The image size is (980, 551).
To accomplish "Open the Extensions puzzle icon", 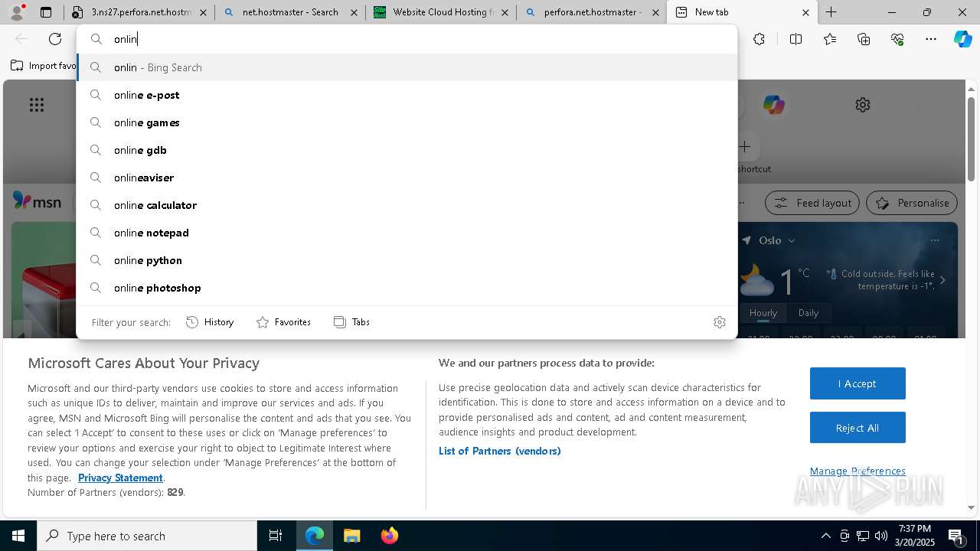I will coord(759,39).
